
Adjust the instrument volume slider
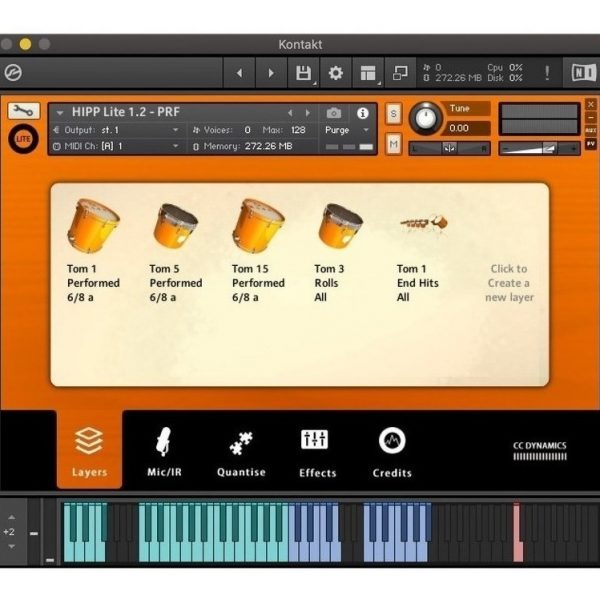pos(539,148)
